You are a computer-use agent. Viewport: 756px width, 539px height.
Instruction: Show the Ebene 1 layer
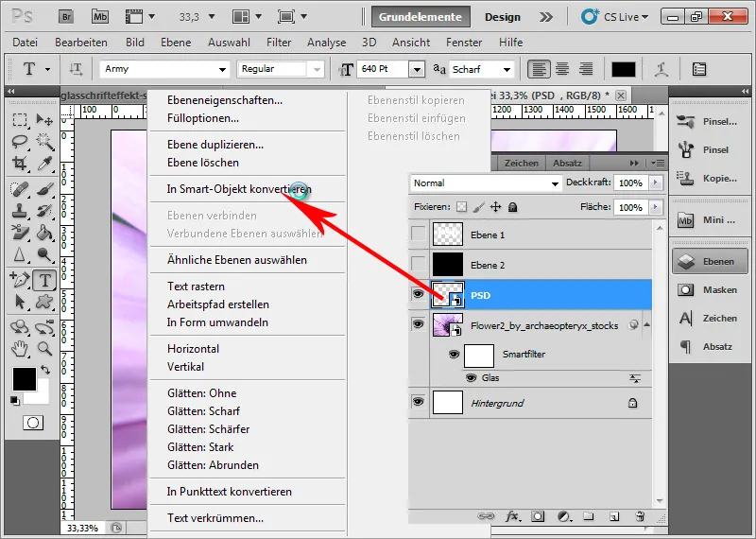point(418,234)
